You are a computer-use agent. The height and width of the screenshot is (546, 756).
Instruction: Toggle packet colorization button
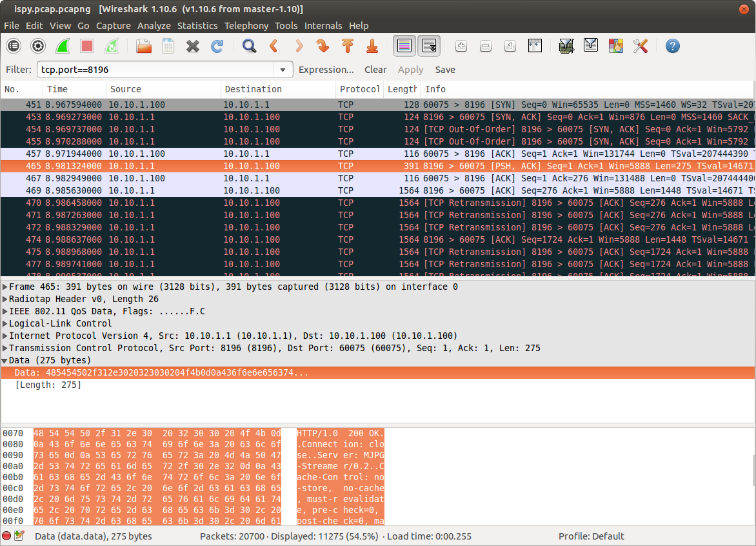click(x=404, y=46)
